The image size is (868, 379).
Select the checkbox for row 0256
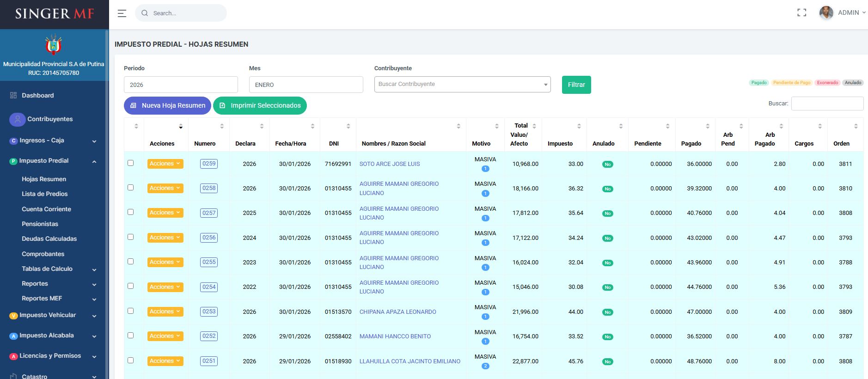pos(130,237)
